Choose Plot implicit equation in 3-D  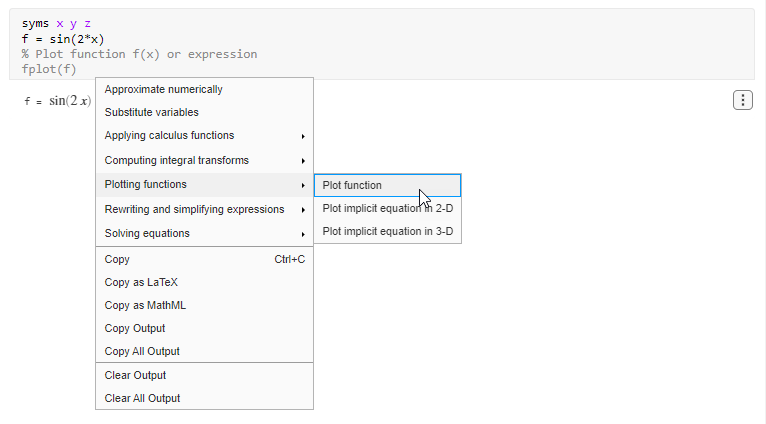387,231
